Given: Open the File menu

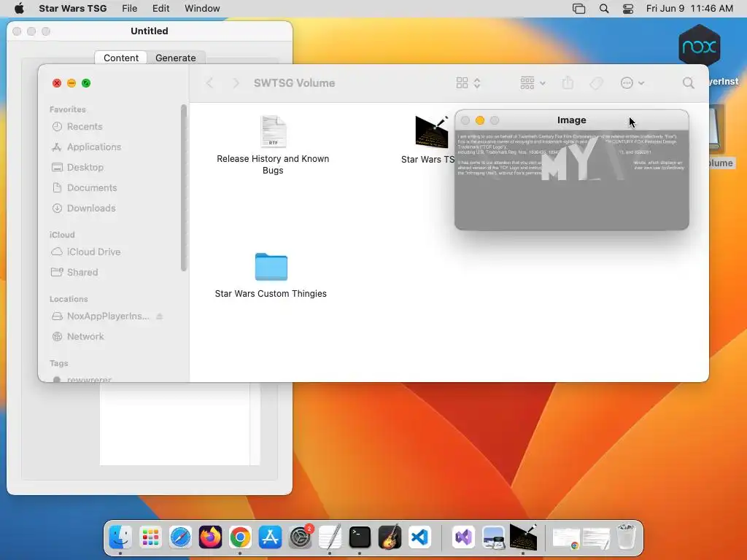Looking at the screenshot, I should pyautogui.click(x=130, y=8).
